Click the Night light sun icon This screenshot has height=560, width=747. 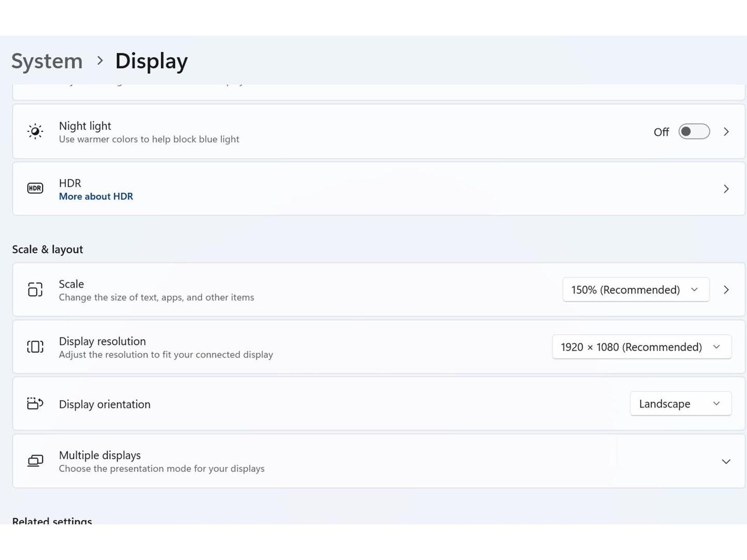coord(35,132)
